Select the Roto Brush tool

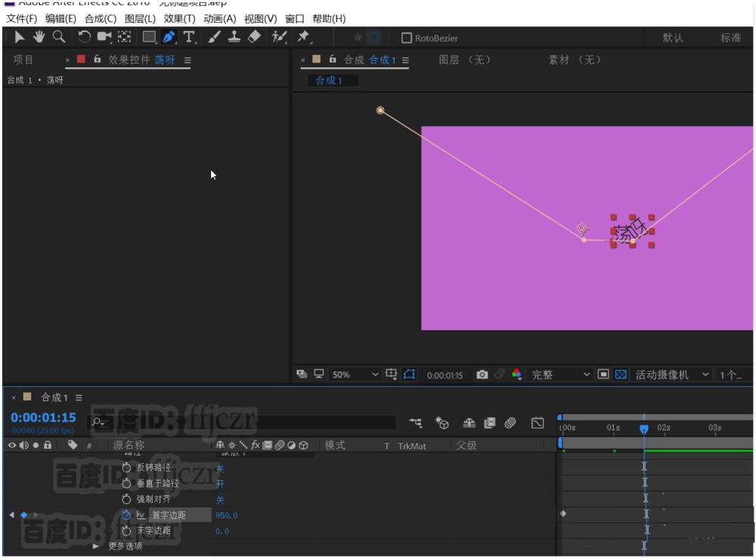[x=279, y=37]
